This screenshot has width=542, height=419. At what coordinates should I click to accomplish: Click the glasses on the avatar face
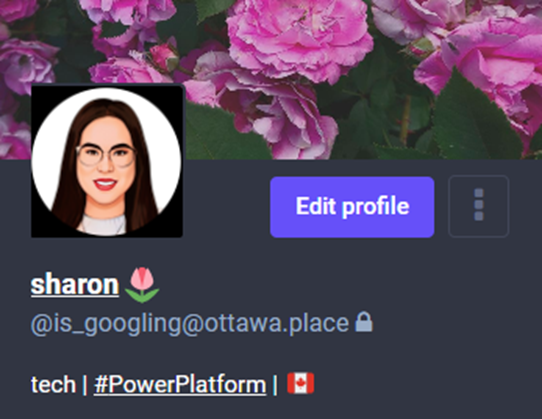pos(106,155)
